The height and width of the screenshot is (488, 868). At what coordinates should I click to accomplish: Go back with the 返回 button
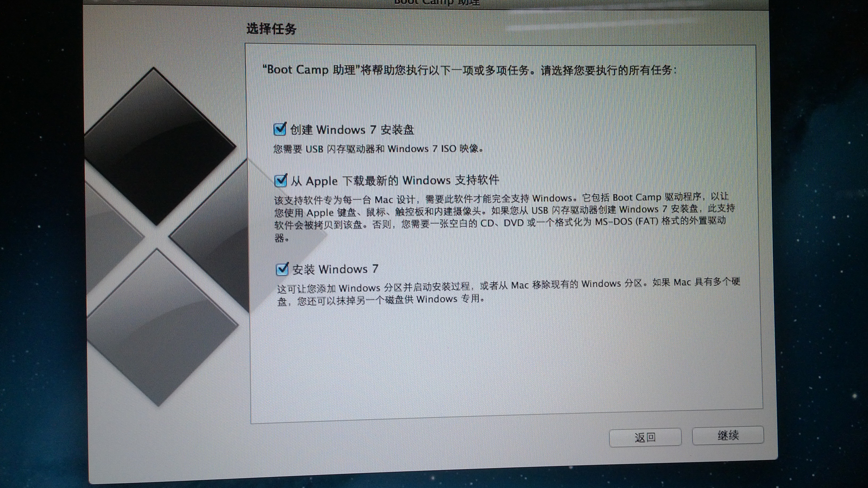coord(645,437)
